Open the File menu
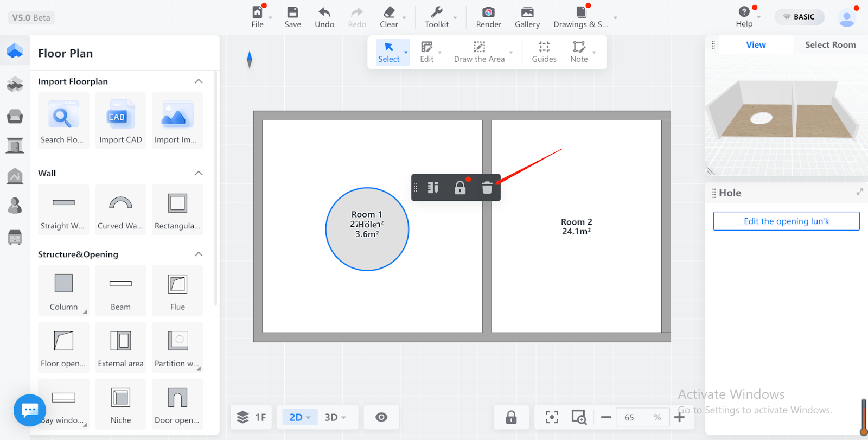 [x=258, y=17]
